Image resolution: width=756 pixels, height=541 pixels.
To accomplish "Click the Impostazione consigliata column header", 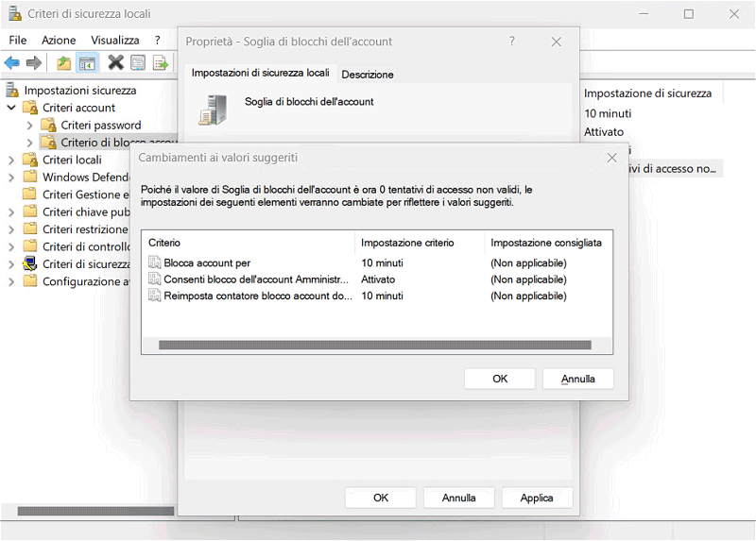I will [548, 243].
